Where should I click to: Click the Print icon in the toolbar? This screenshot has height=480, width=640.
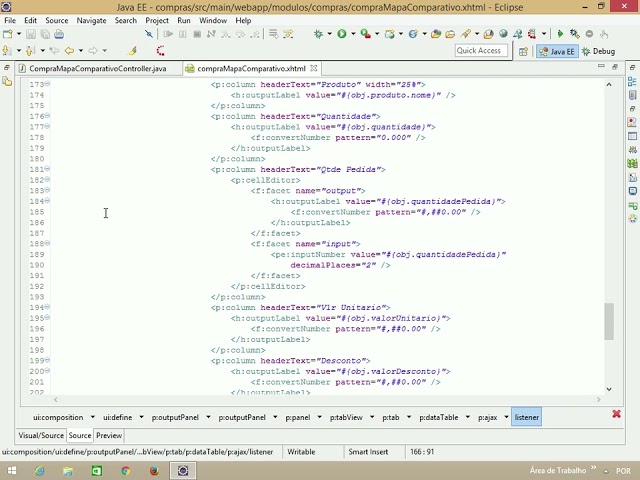click(x=59, y=34)
